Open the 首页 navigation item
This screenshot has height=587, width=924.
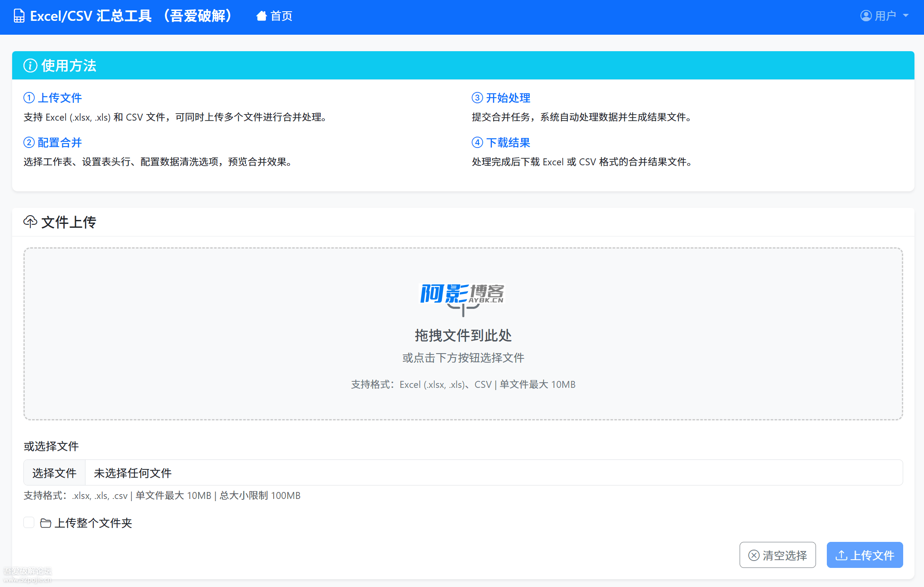(281, 16)
